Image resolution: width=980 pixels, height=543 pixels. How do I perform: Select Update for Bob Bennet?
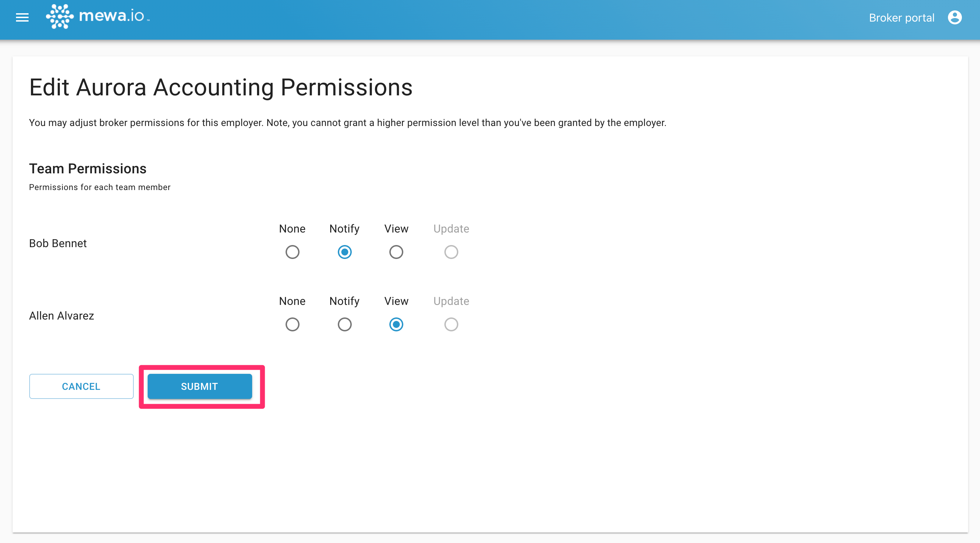(451, 252)
